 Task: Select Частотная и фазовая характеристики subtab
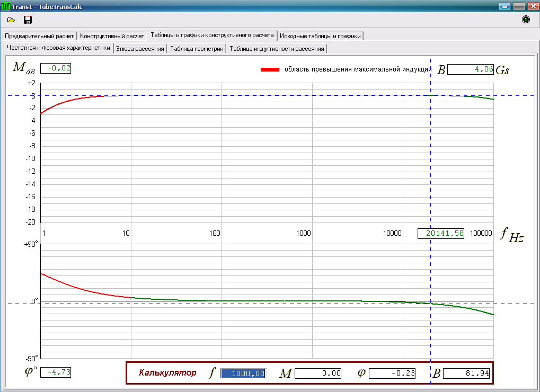58,48
